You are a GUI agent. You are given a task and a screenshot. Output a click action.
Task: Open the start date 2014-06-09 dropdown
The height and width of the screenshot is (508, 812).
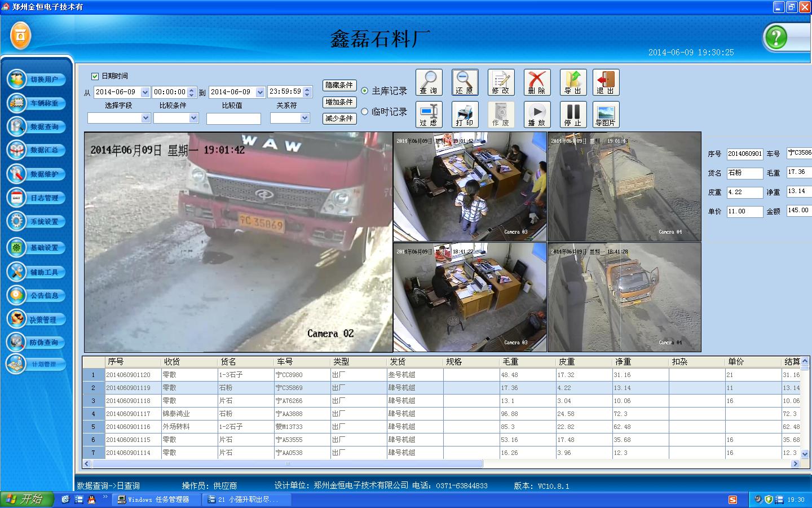click(145, 92)
